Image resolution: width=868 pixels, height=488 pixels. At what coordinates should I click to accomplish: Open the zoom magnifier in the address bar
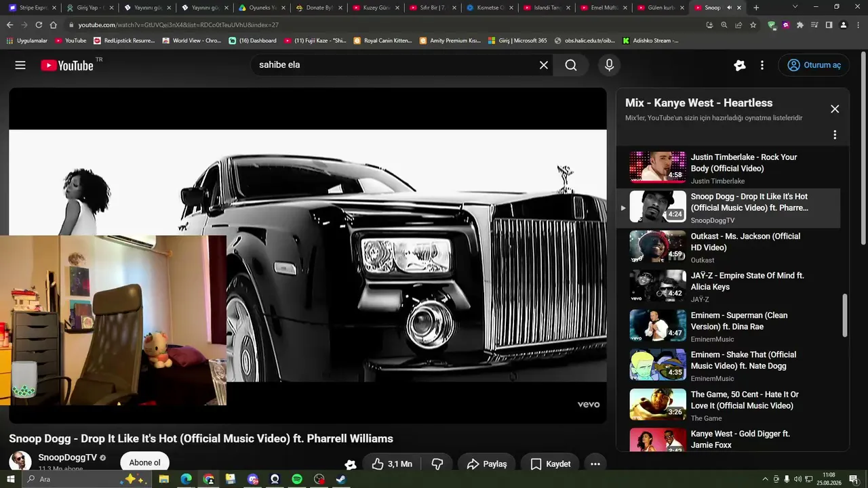coord(724,25)
